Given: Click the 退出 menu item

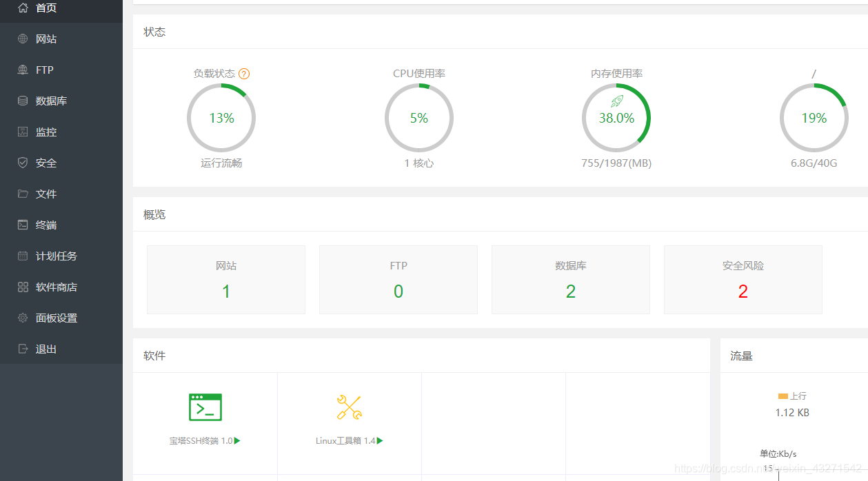Looking at the screenshot, I should tap(61, 349).
